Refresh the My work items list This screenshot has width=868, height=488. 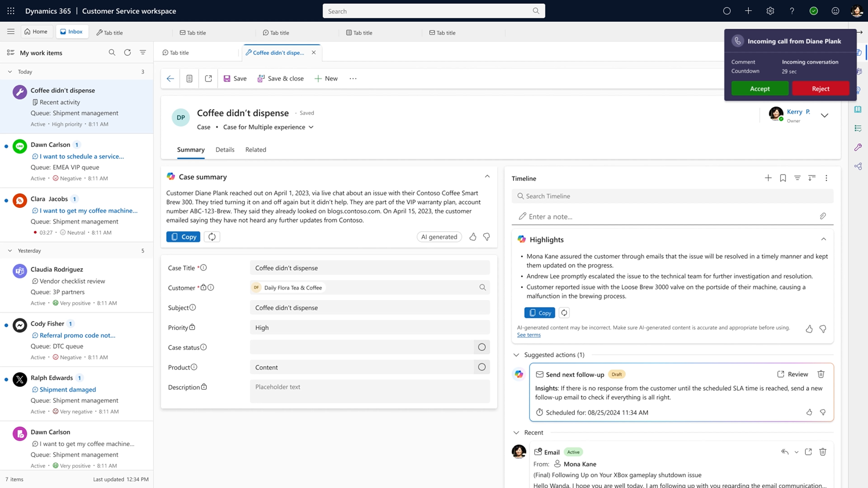pyautogui.click(x=127, y=53)
